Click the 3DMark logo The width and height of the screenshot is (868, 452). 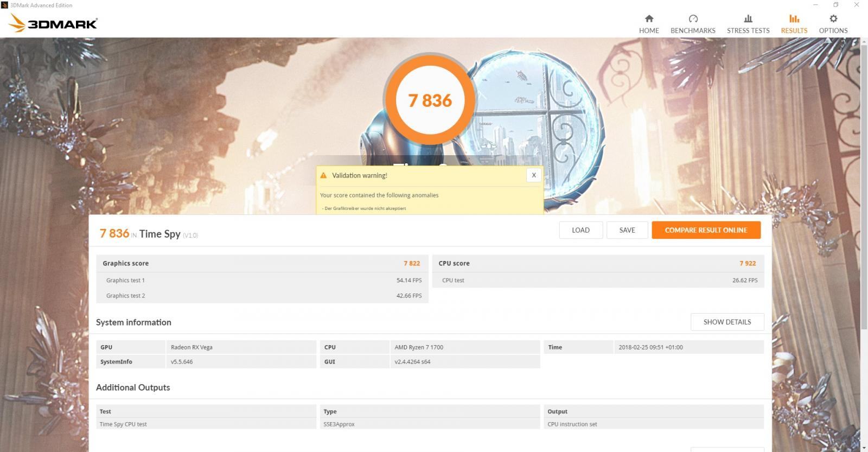pyautogui.click(x=54, y=23)
